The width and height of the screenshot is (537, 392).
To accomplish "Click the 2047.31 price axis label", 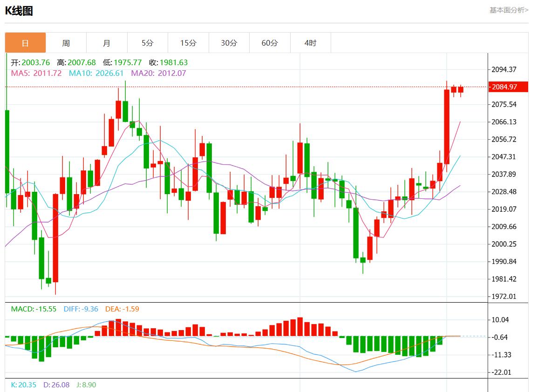I will 504,157.
